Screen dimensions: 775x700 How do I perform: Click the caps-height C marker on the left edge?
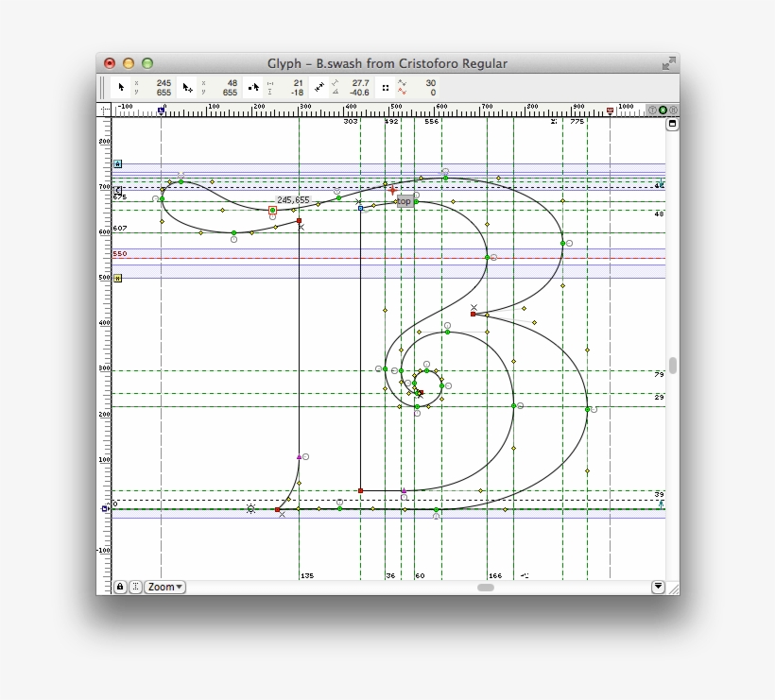[117, 190]
